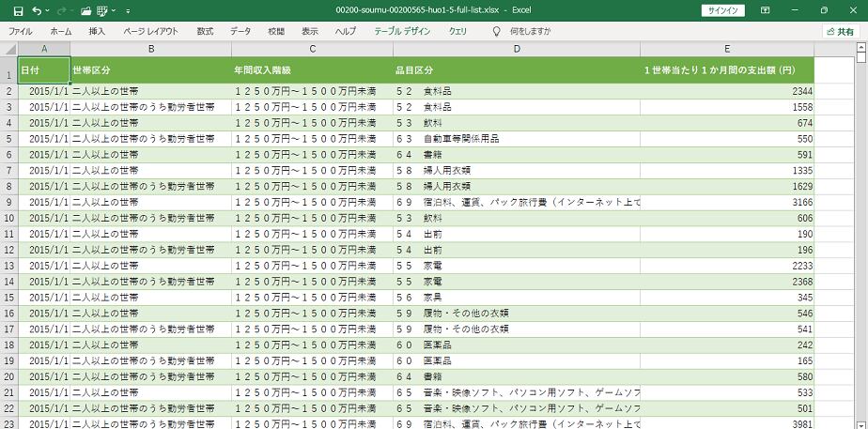
Task: Click the Save icon in quick access toolbar
Action: [18, 10]
